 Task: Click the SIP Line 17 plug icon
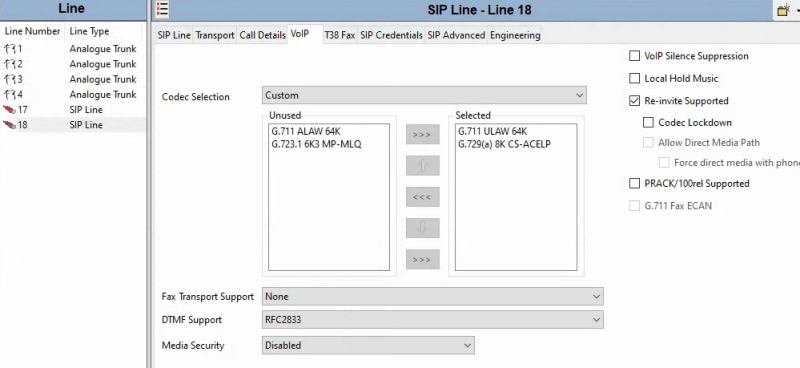click(x=10, y=110)
